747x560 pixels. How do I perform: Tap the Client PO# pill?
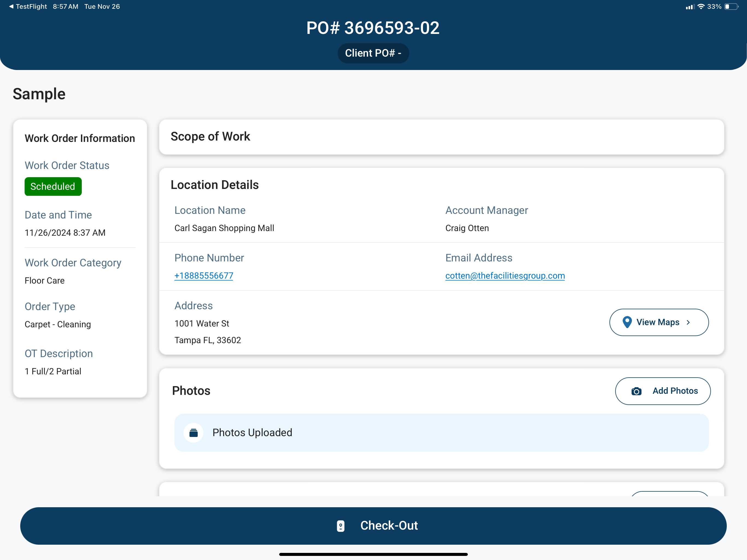point(373,53)
